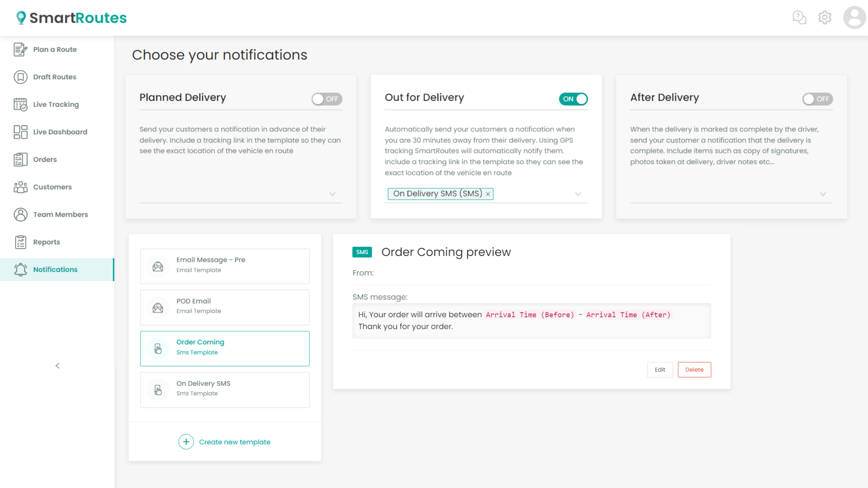Click the envelope icon for Email Message - Pre
This screenshot has width=868, height=488.
tap(158, 266)
